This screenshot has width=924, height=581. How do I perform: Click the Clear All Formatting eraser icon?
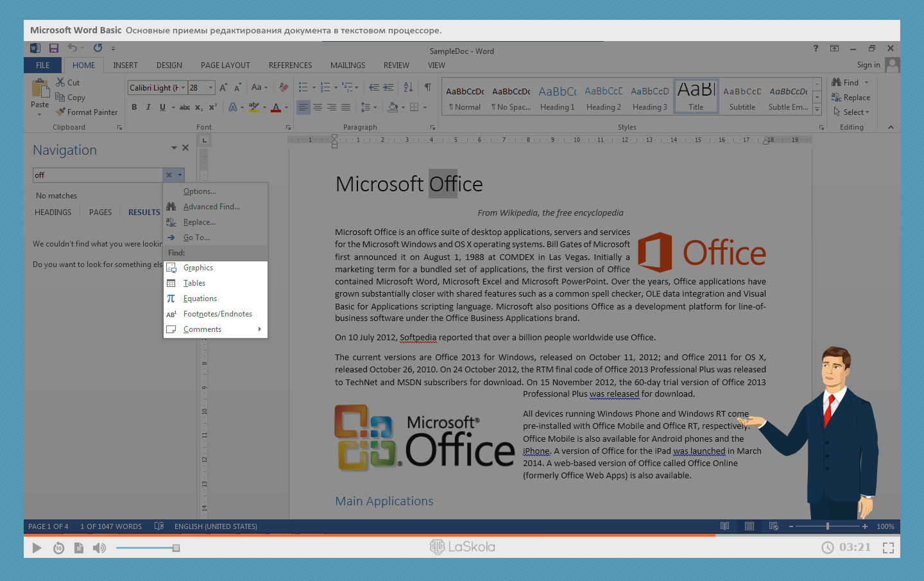(x=284, y=87)
